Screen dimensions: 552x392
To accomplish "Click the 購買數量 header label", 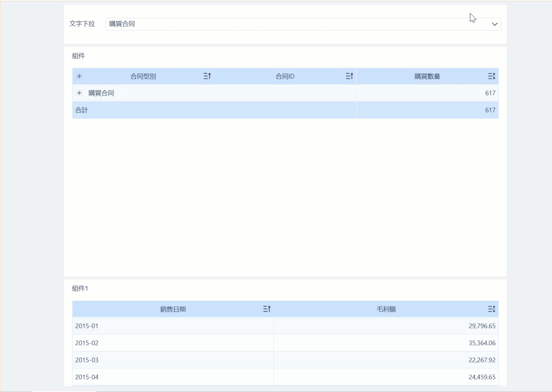I will tap(427, 77).
